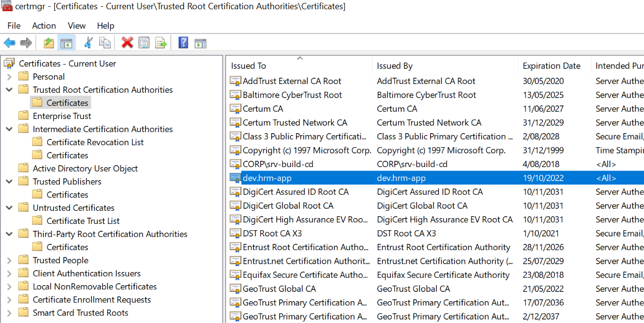Click Issued By cell Entrust.net Certification Authority
The image size is (644, 323).
(x=445, y=261)
